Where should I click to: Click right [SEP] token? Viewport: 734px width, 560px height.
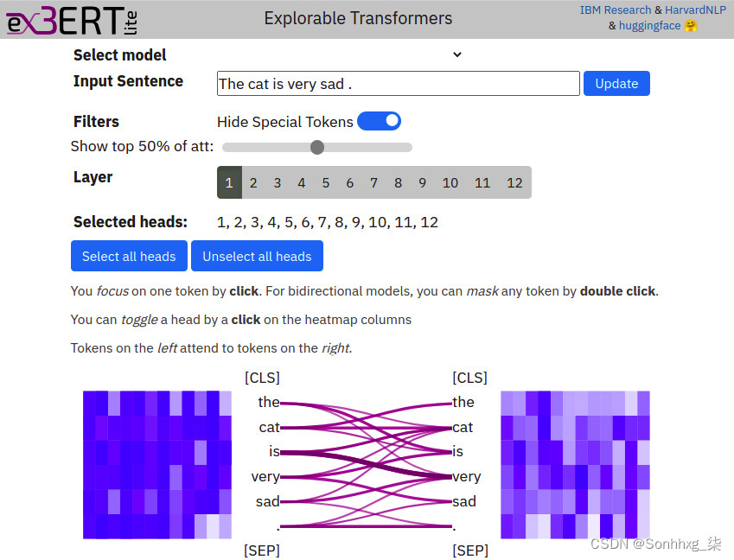tap(470, 550)
